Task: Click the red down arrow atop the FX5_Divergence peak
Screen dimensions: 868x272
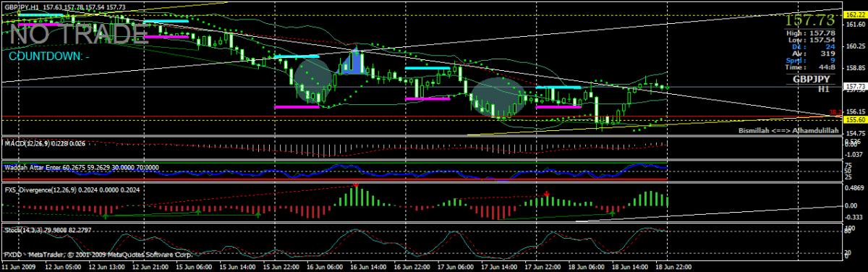Action: 356,185
